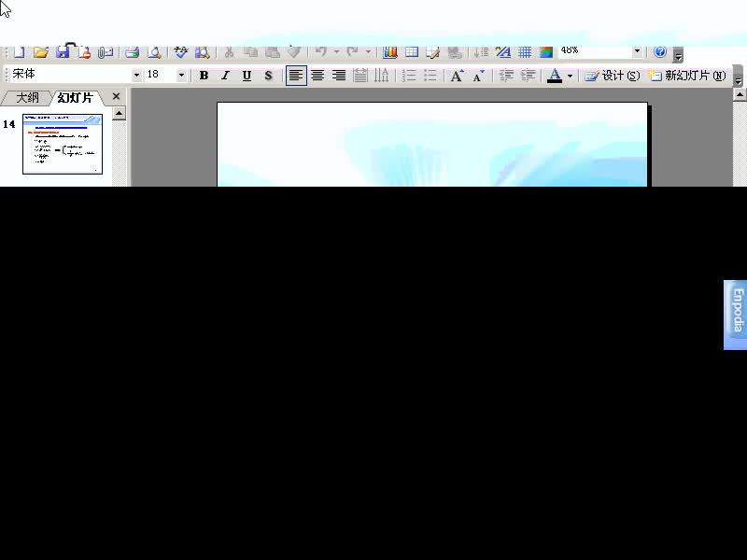
Task: Switch to the 幻灯片 slides tab
Action: (75, 98)
